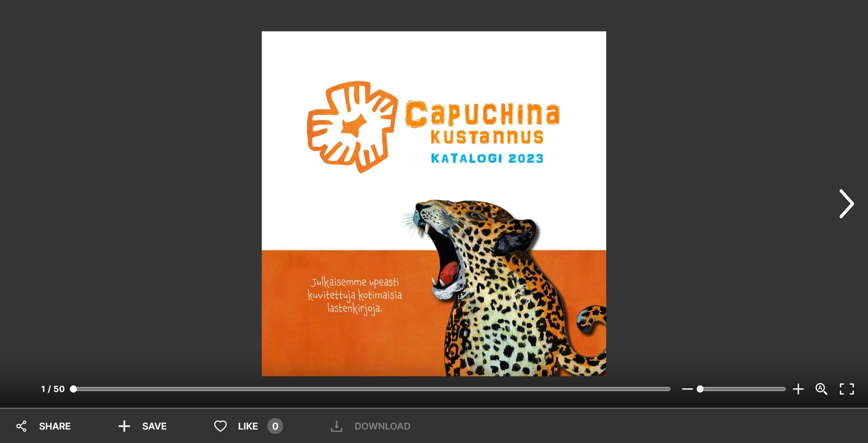The width and height of the screenshot is (868, 443).
Task: Click the zoom level slider handle
Action: pyautogui.click(x=700, y=389)
